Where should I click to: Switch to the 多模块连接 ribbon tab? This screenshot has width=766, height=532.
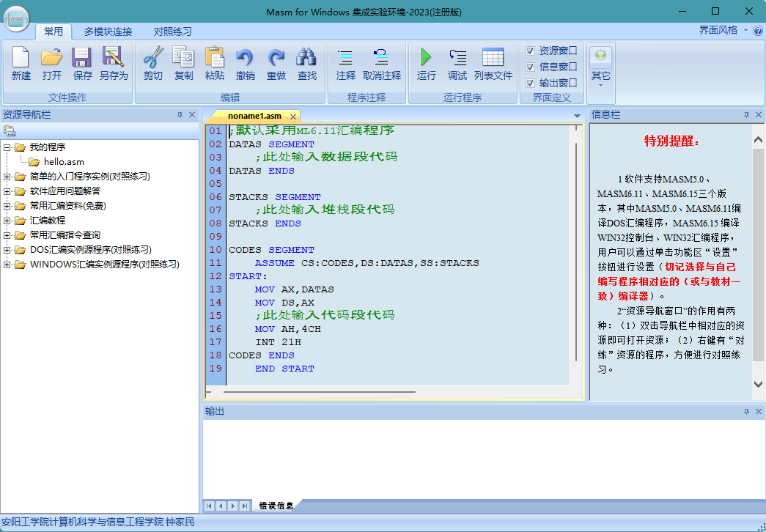coord(108,32)
